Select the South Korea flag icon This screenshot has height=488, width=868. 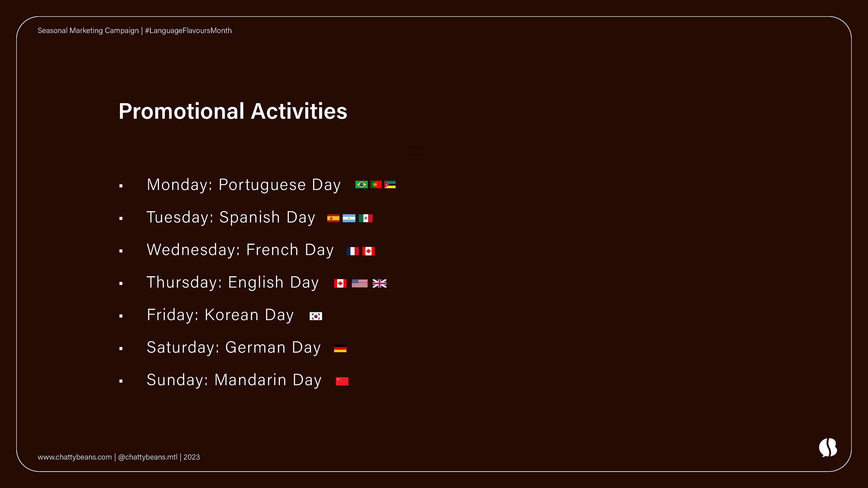click(x=316, y=316)
